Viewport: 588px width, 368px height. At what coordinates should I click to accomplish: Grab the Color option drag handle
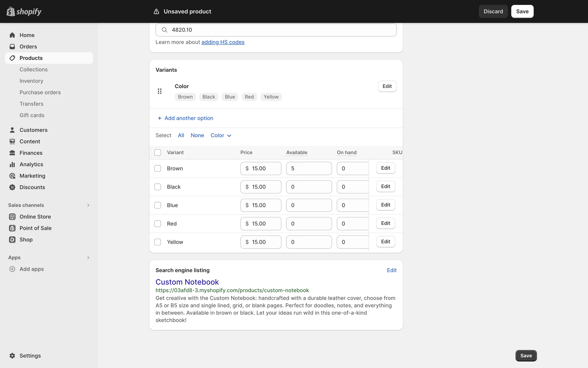click(160, 91)
